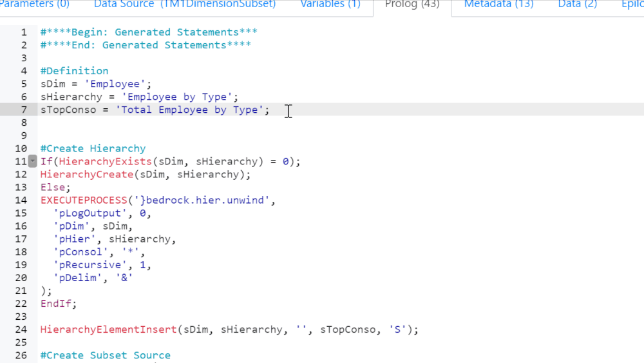Switch to the Parameters (0) tab
Image resolution: width=644 pixels, height=363 pixels.
coord(35,5)
